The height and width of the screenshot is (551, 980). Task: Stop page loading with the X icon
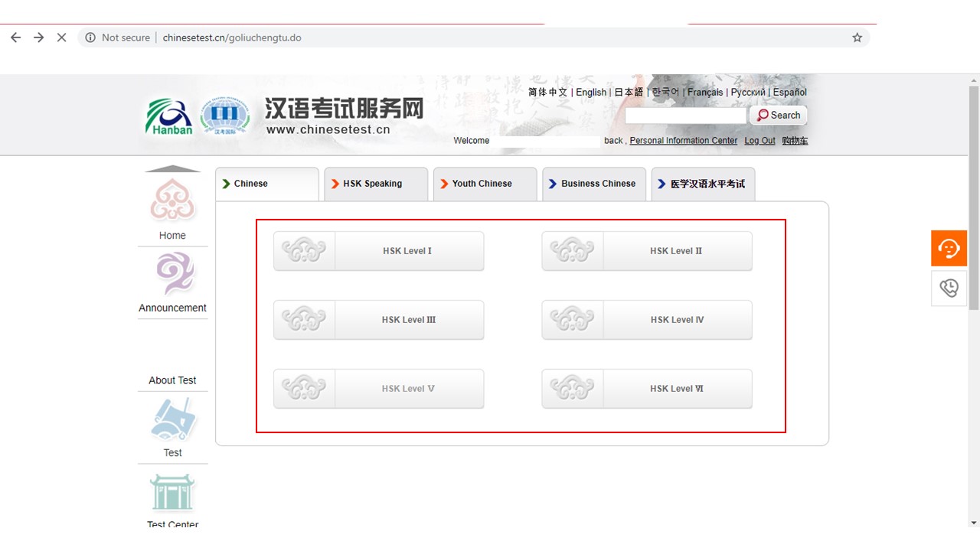pos(62,37)
